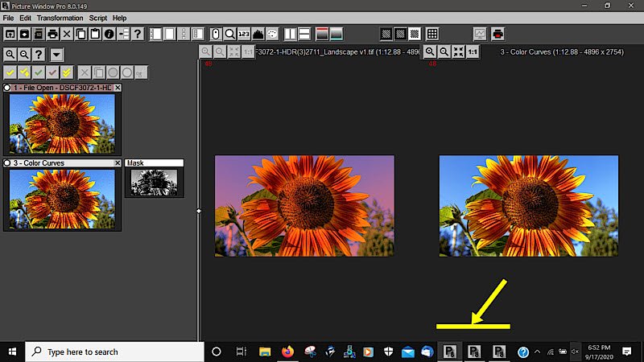The width and height of the screenshot is (644, 362).
Task: Click the pane divider handle
Action: tap(199, 211)
